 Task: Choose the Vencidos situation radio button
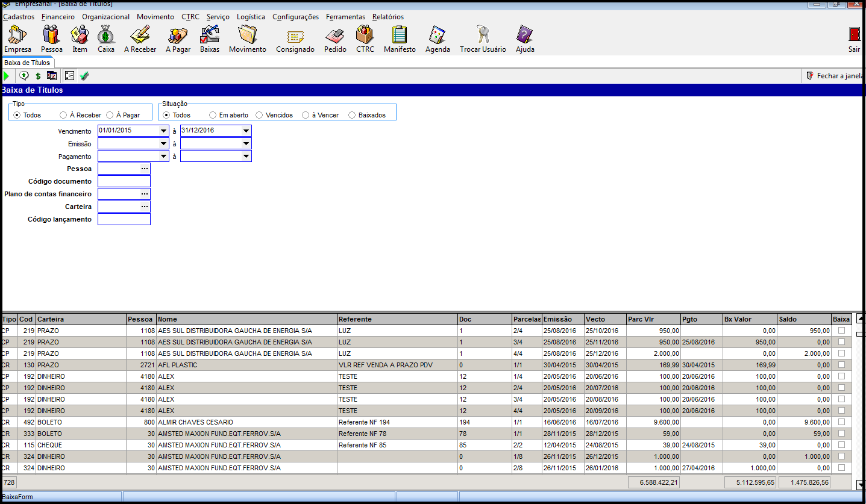click(x=259, y=115)
